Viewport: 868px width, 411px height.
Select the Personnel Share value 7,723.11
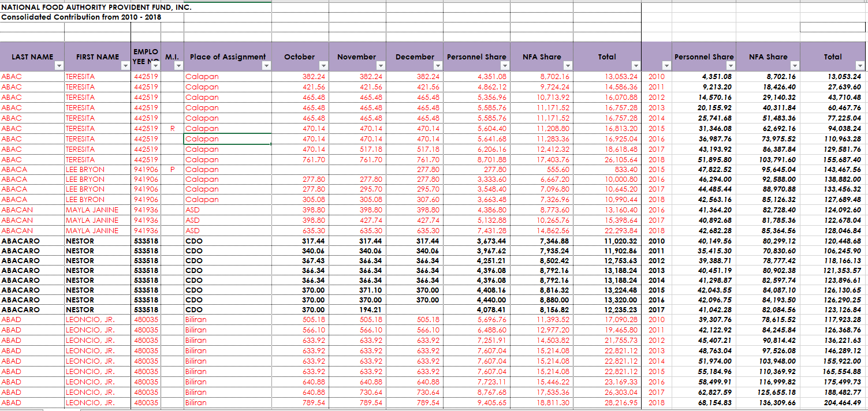click(491, 382)
